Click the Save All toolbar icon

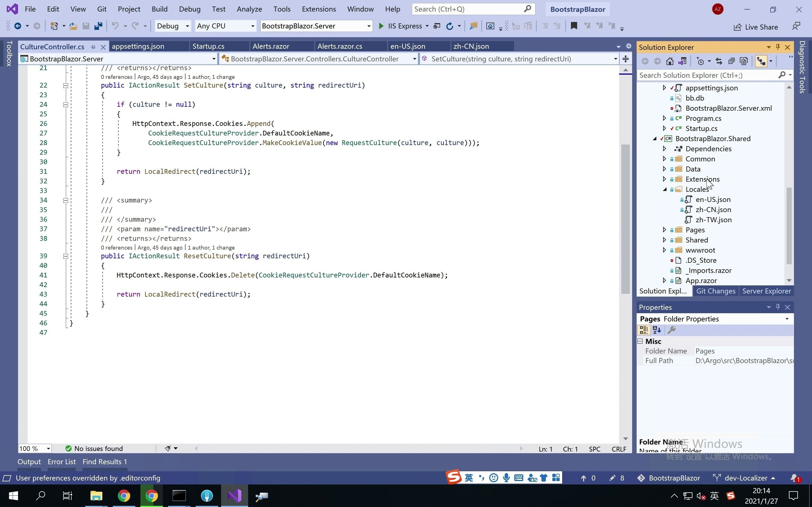tap(98, 26)
